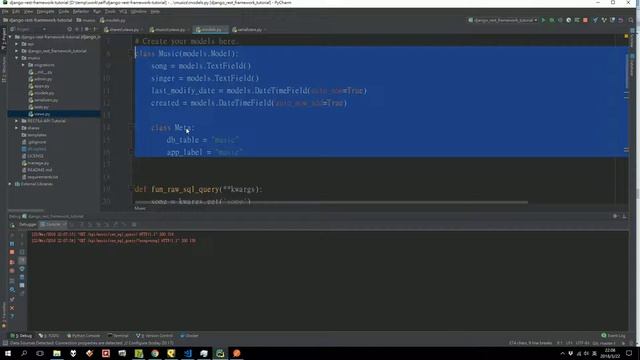Screen dimensions: 640x360
Task: Run the django_rest_framework_tutorial configuration
Action: [543, 20]
